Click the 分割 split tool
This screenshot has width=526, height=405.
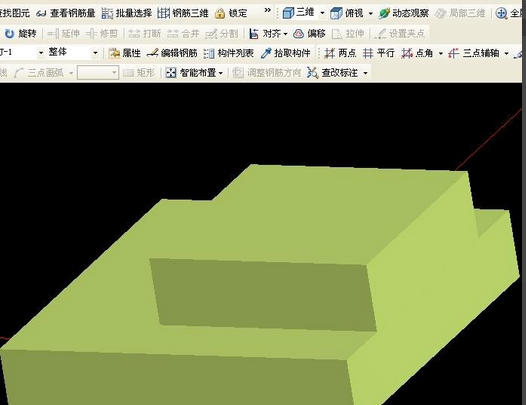point(222,34)
